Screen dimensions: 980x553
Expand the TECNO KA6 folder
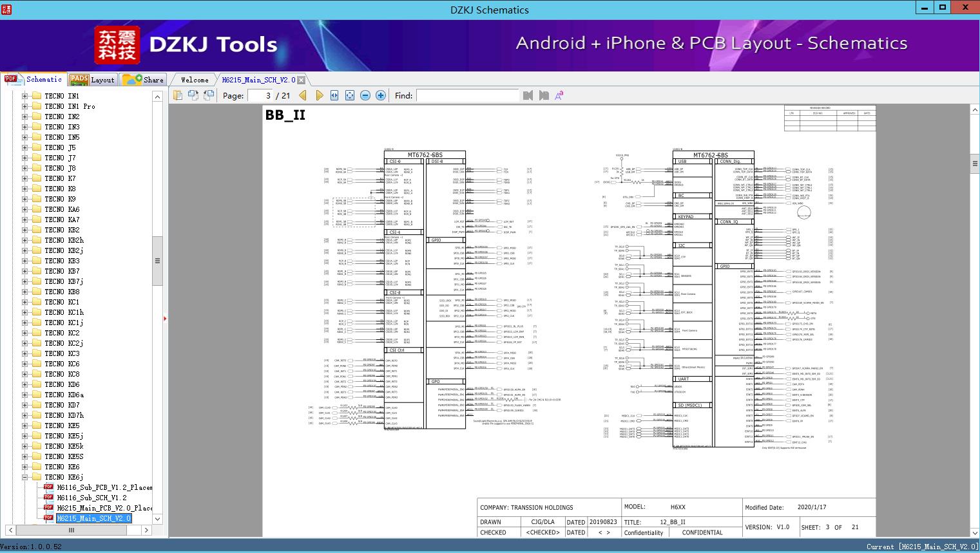(25, 209)
